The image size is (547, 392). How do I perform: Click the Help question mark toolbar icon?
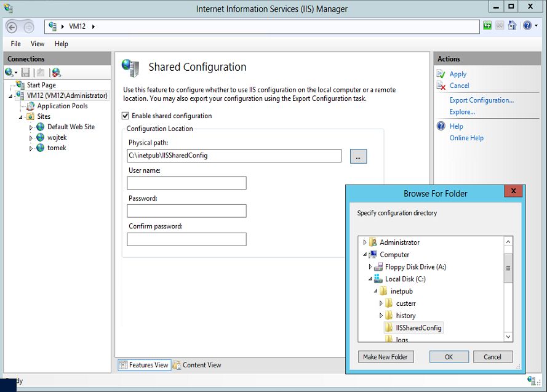[x=527, y=25]
